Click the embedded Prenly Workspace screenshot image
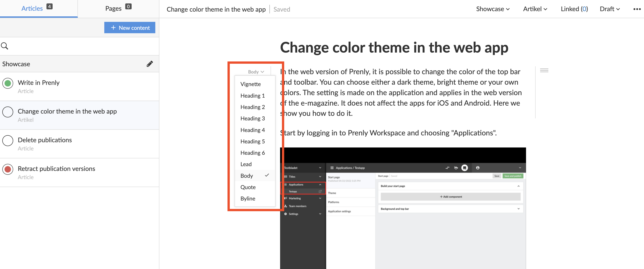 [x=403, y=208]
